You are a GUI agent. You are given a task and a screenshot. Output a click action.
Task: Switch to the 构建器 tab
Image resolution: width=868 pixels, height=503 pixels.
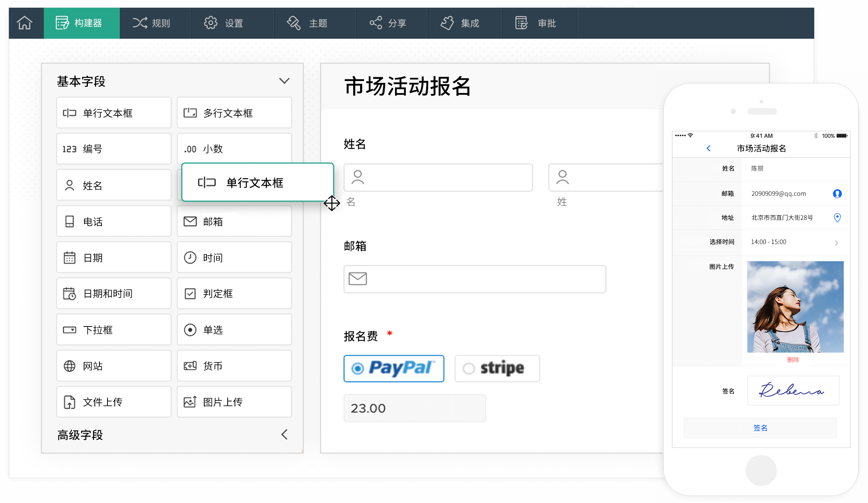coord(81,23)
